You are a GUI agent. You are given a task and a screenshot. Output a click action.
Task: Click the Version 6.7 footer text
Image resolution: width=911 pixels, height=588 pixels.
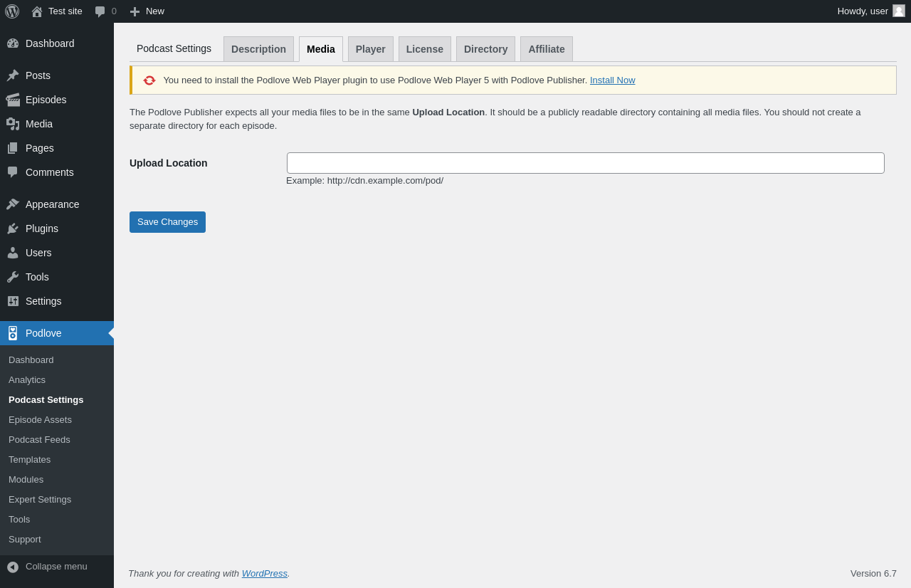point(873,573)
